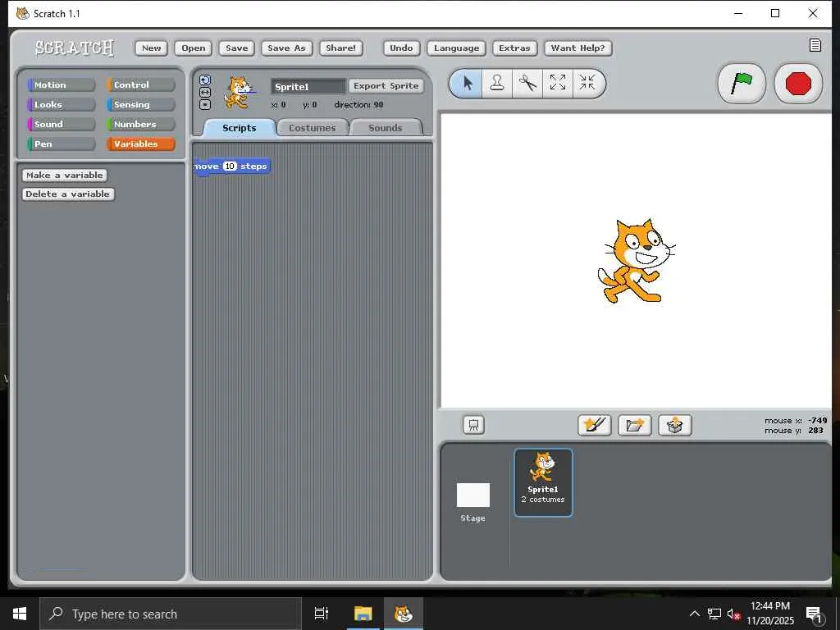Open the Motion blocks category
The image size is (840, 630).
tap(61, 84)
